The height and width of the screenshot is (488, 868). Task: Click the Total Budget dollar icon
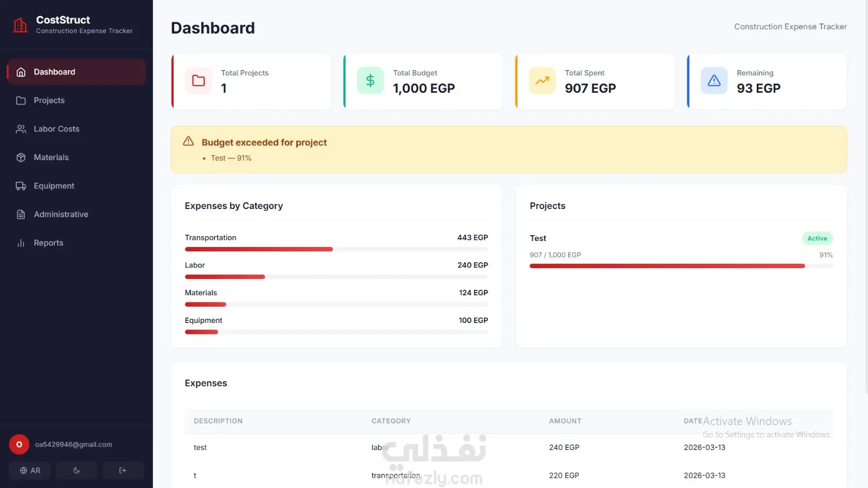(371, 81)
